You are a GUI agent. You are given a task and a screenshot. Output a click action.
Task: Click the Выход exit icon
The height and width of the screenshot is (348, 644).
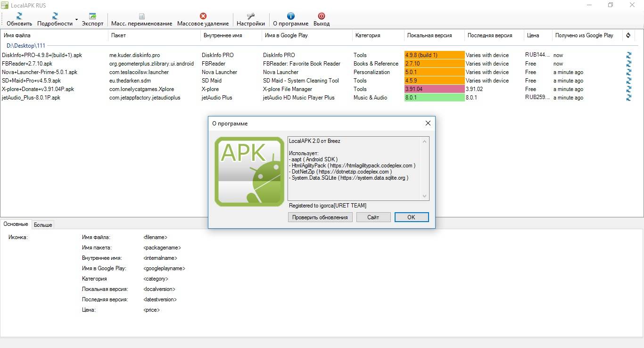coord(322,16)
